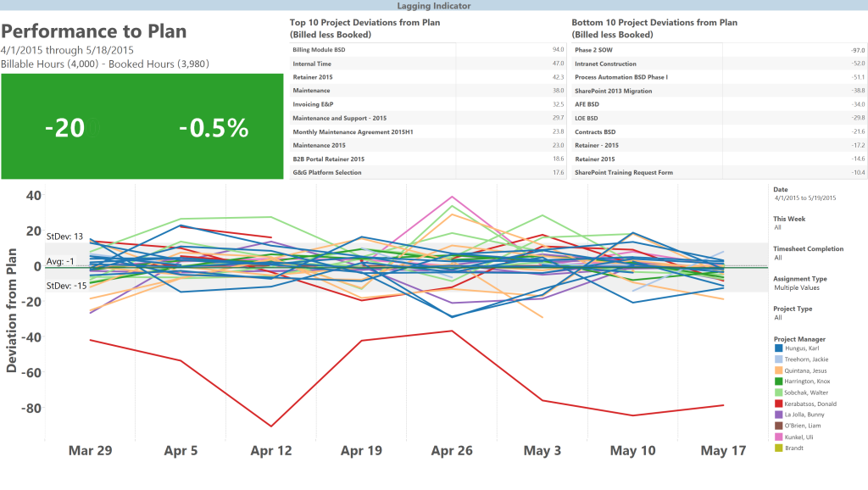
Task: Open Timesheet Completion filter value
Action: [778, 258]
